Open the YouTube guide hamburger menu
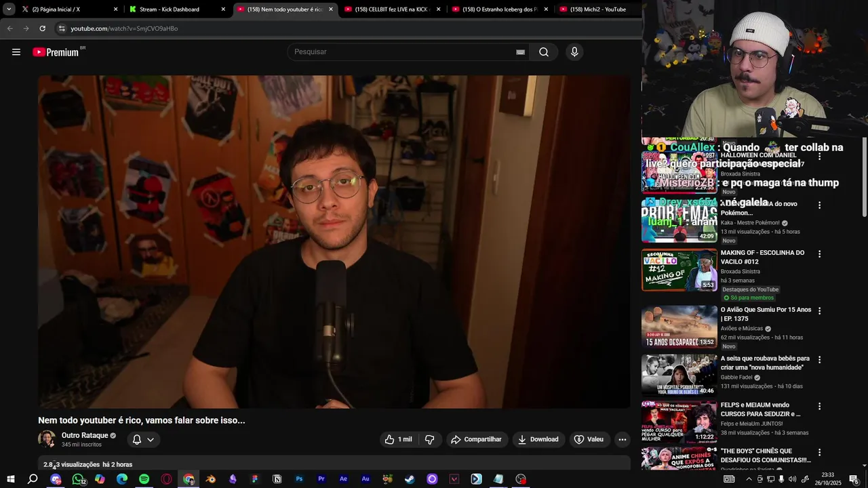 point(16,52)
